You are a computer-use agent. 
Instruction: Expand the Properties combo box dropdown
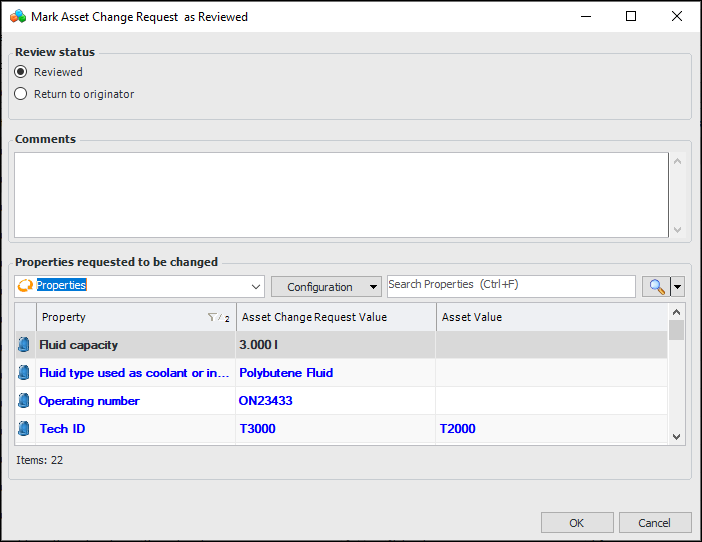[x=255, y=287]
